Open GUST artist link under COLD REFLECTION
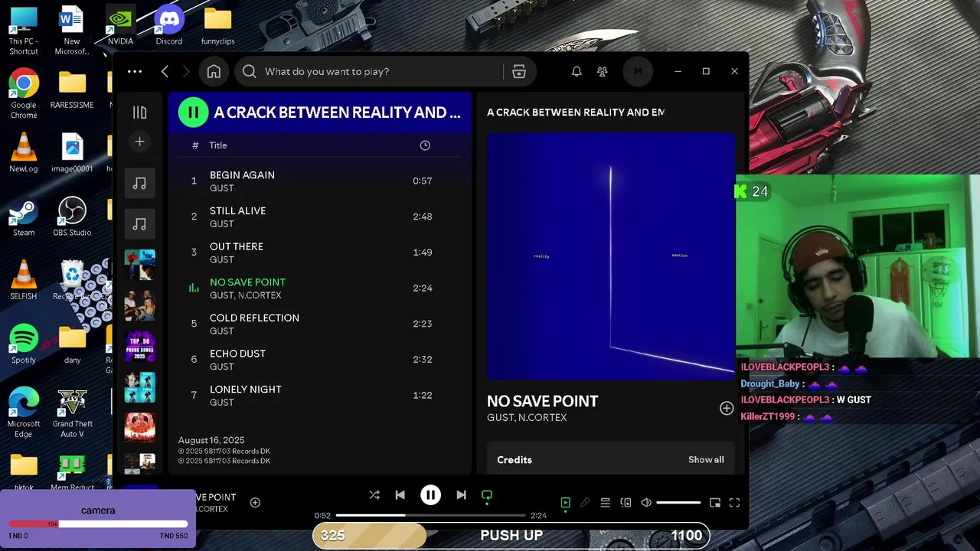 (x=222, y=331)
